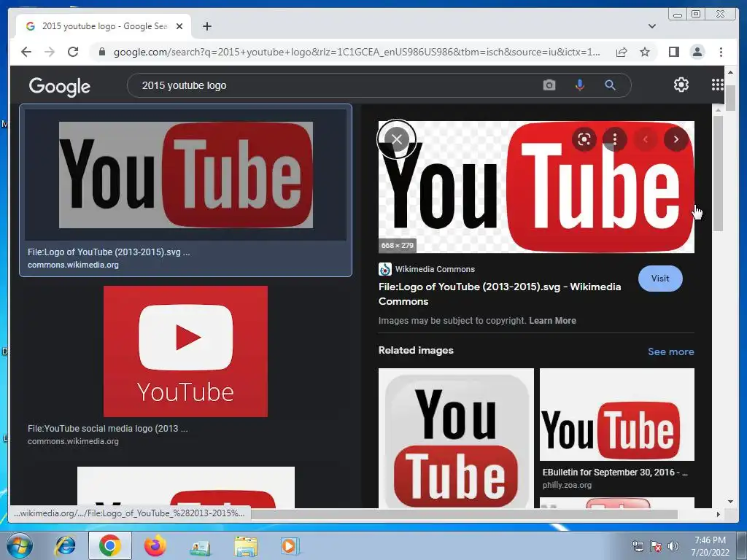Click See more related images

coord(671,352)
